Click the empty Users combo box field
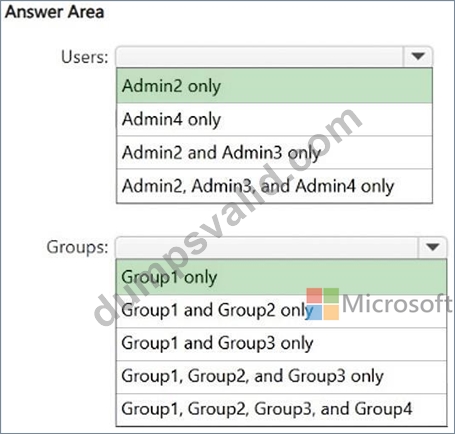The image size is (455, 434). 259,56
